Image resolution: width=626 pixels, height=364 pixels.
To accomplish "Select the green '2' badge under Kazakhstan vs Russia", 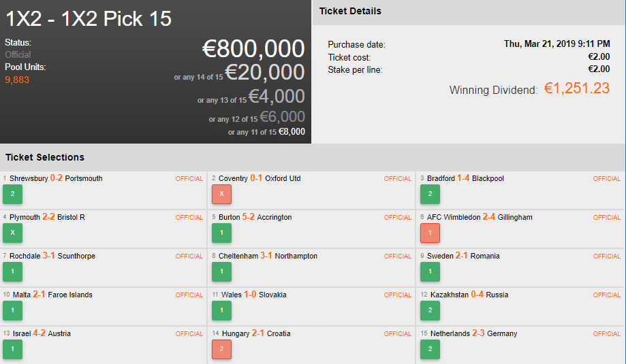I will tap(430, 311).
